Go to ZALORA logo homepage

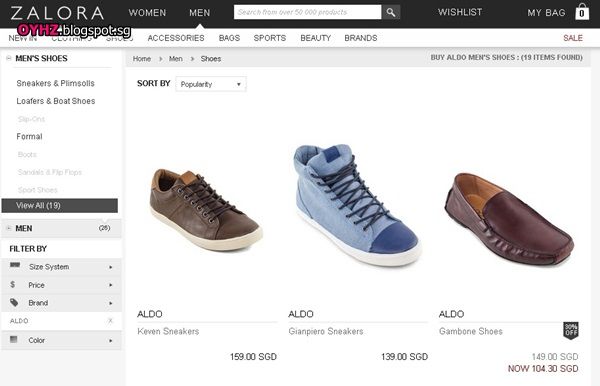pyautogui.click(x=57, y=13)
